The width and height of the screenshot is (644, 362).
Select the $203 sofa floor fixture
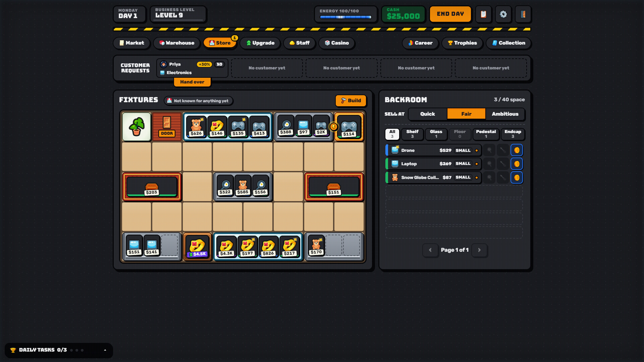152,187
